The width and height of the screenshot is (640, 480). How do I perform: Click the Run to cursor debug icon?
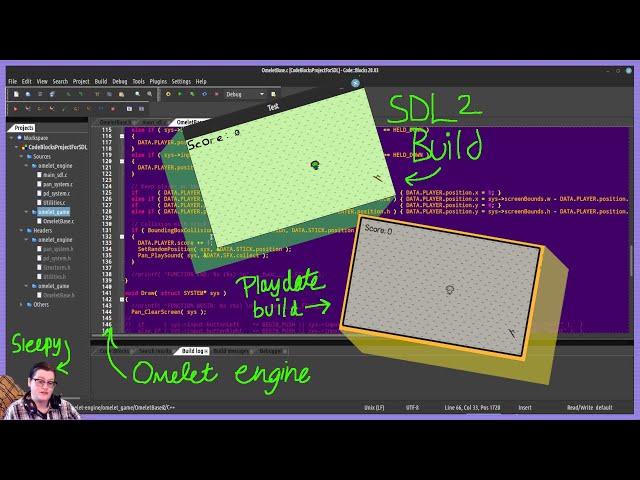28,109
